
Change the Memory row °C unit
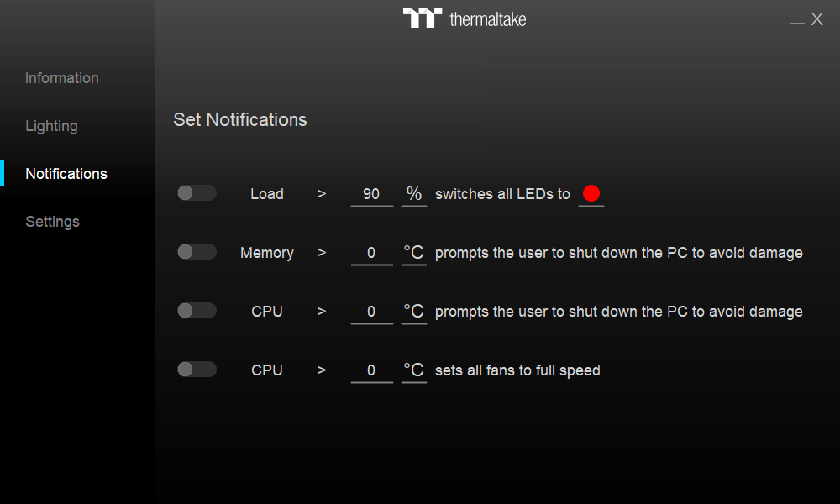coord(413,253)
